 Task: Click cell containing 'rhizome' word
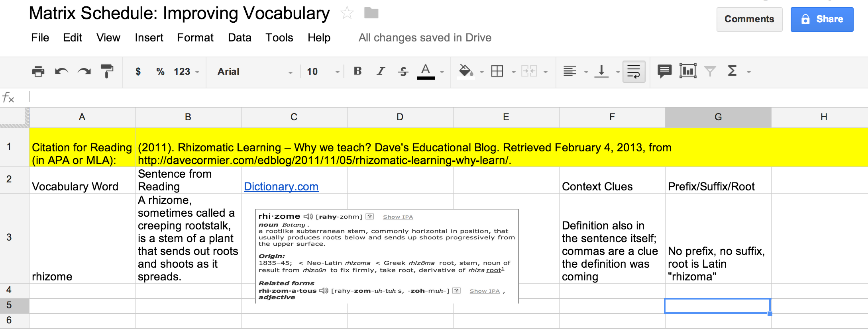[82, 238]
